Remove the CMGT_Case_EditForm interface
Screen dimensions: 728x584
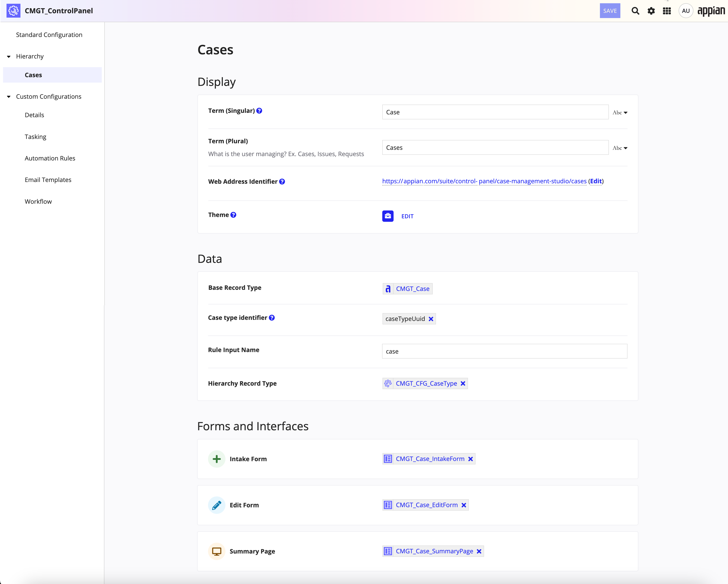[x=464, y=505]
